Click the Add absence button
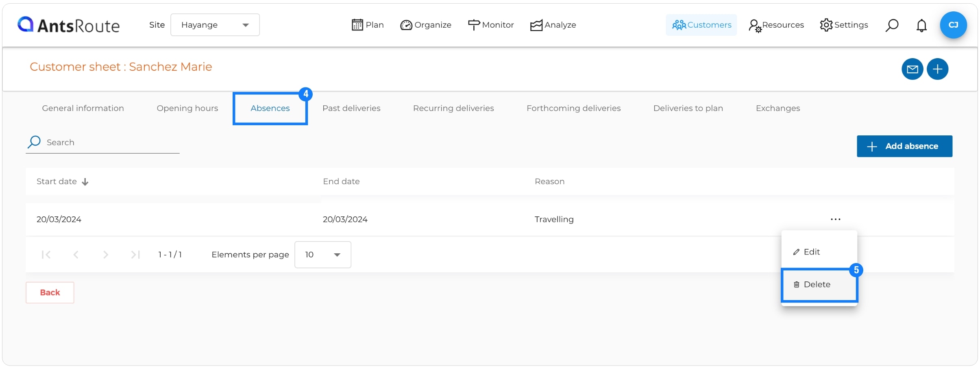Viewport: 980px width, 370px height. pos(904,146)
